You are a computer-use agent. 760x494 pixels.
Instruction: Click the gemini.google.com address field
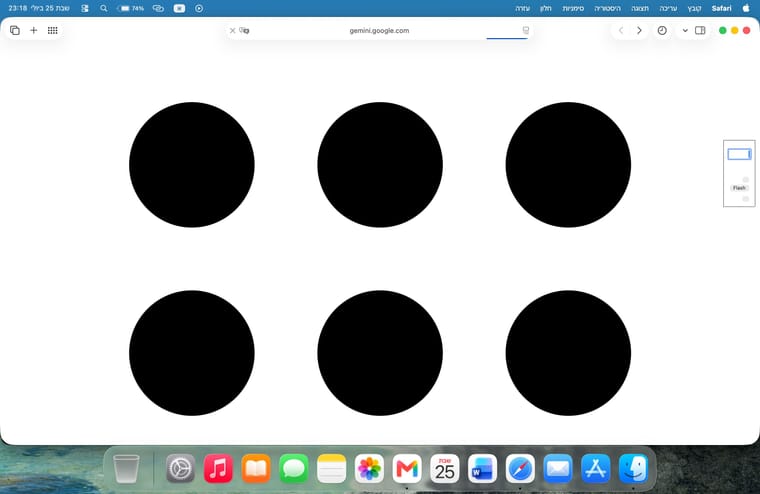coord(379,31)
